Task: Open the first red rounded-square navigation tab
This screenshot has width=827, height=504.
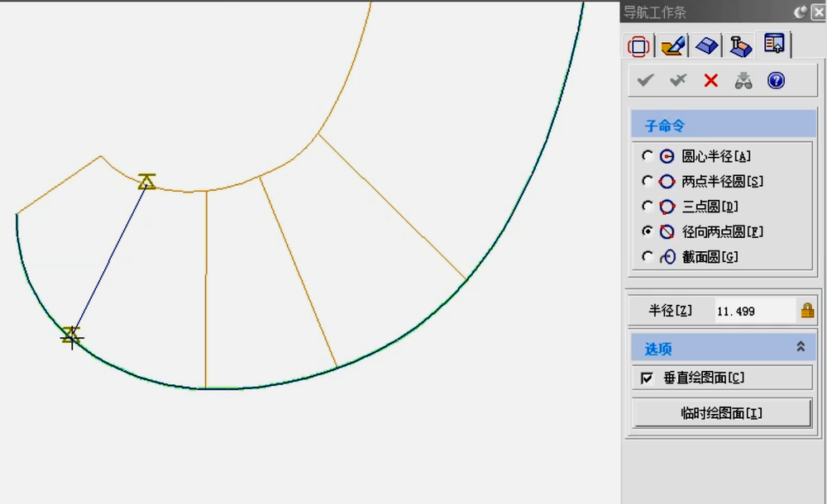Action: tap(638, 46)
